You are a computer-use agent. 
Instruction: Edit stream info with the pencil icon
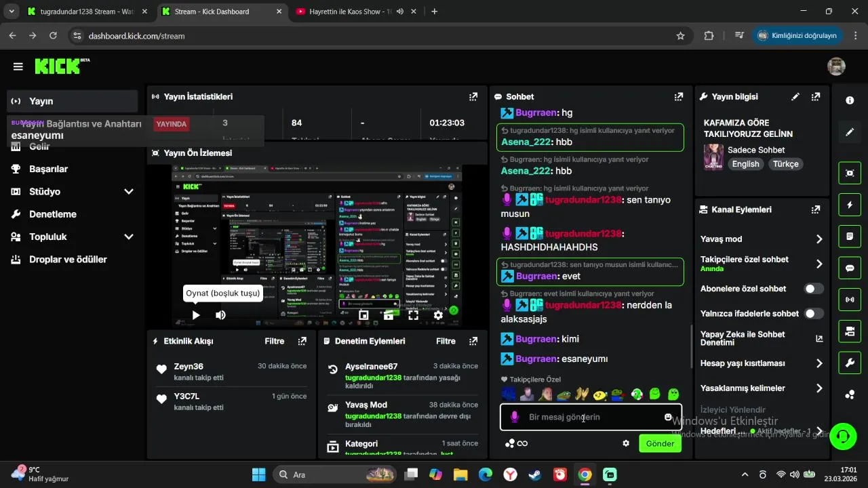pos(795,97)
